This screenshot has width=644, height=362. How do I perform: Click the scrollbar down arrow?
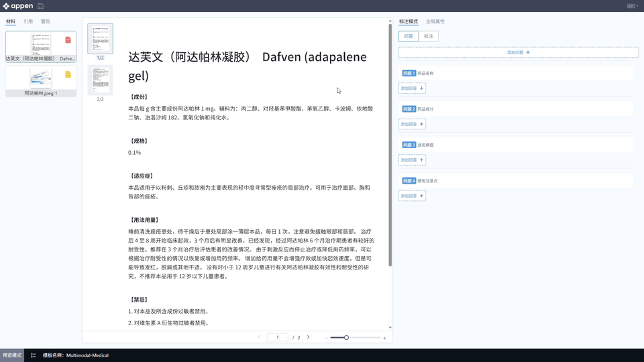tap(390, 328)
